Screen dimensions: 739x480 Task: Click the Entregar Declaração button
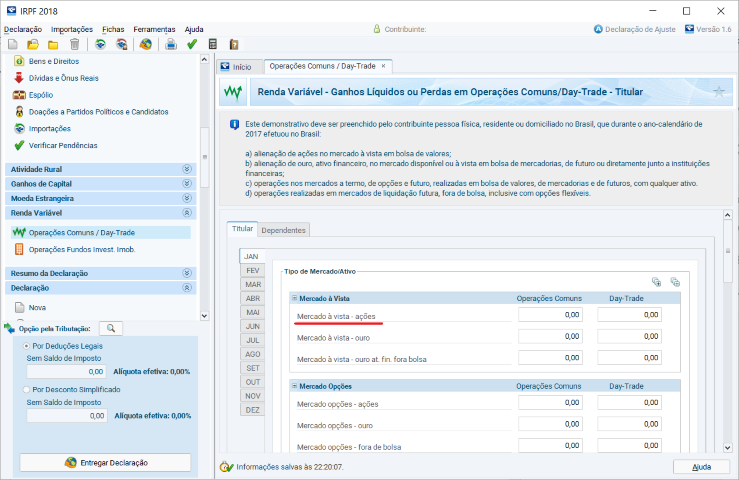(x=105, y=463)
